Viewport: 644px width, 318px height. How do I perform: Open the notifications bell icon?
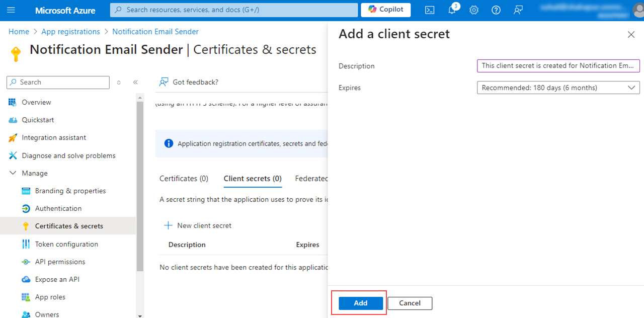coord(452,10)
